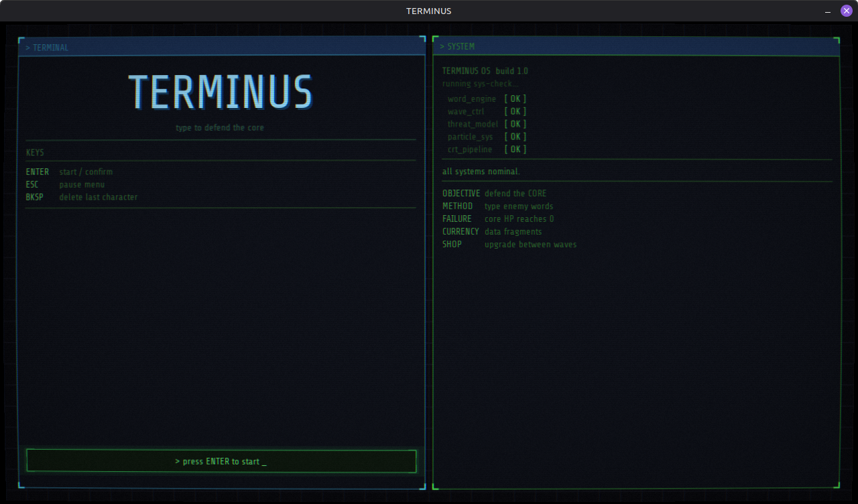Click the wave_ctrl entry

click(x=466, y=111)
